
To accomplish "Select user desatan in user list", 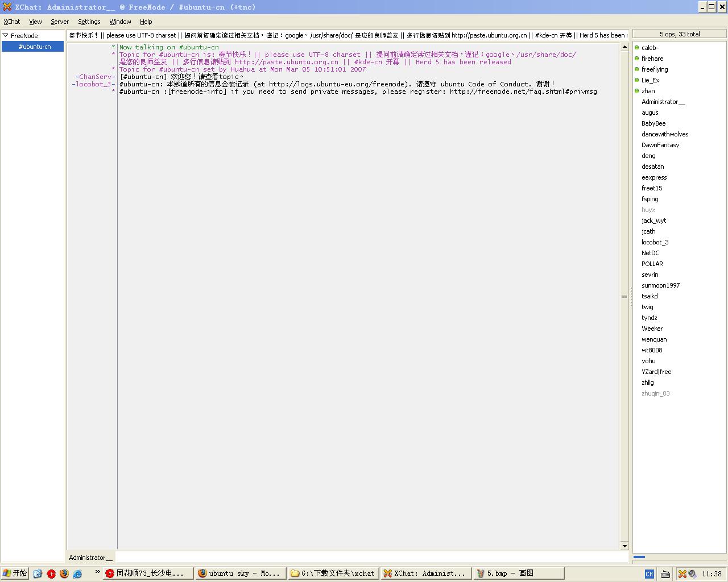I will pyautogui.click(x=653, y=167).
